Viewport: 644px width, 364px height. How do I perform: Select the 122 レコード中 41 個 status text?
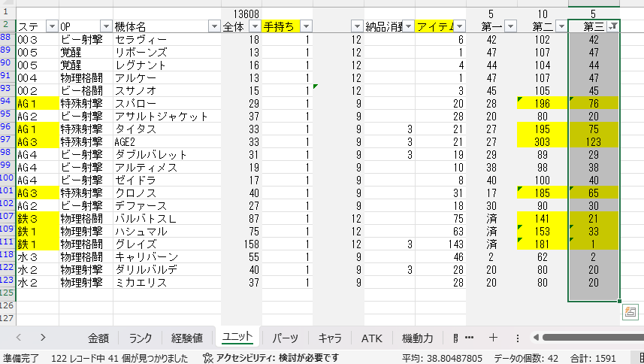tap(119, 358)
